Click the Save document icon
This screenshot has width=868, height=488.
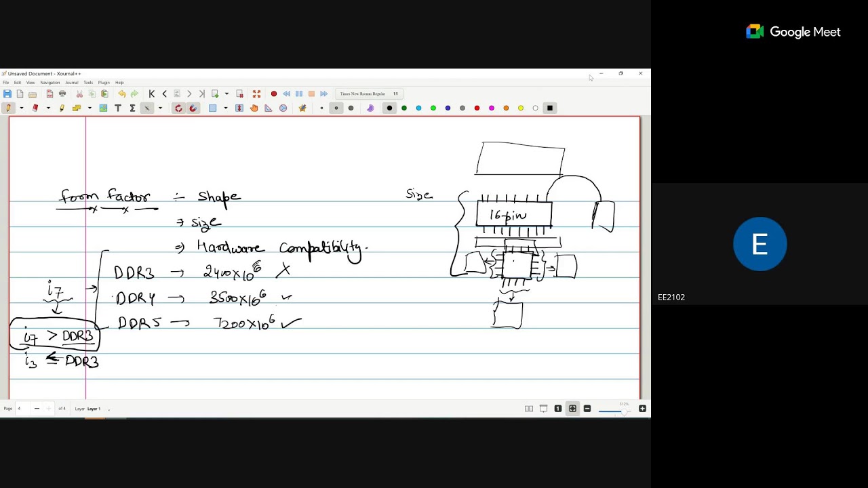(x=7, y=94)
